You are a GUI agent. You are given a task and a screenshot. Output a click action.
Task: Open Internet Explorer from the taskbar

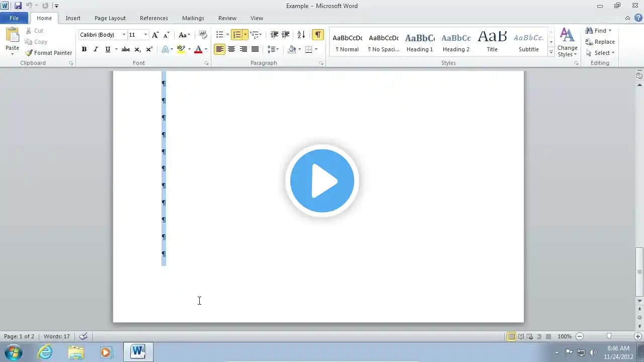[45, 352]
